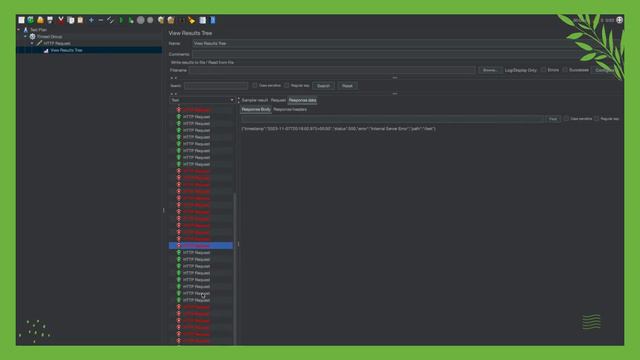Select View Results Tree in the test plan

(66, 50)
